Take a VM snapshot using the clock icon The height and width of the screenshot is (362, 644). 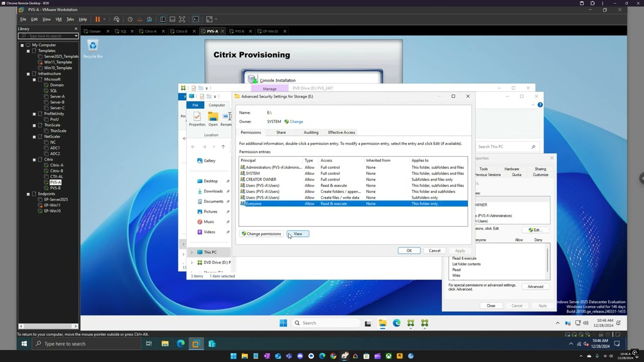(x=130, y=19)
